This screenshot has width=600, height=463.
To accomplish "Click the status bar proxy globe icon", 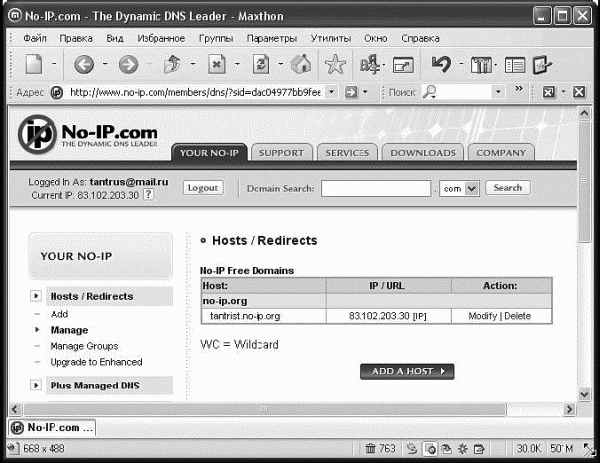I will coord(412,448).
